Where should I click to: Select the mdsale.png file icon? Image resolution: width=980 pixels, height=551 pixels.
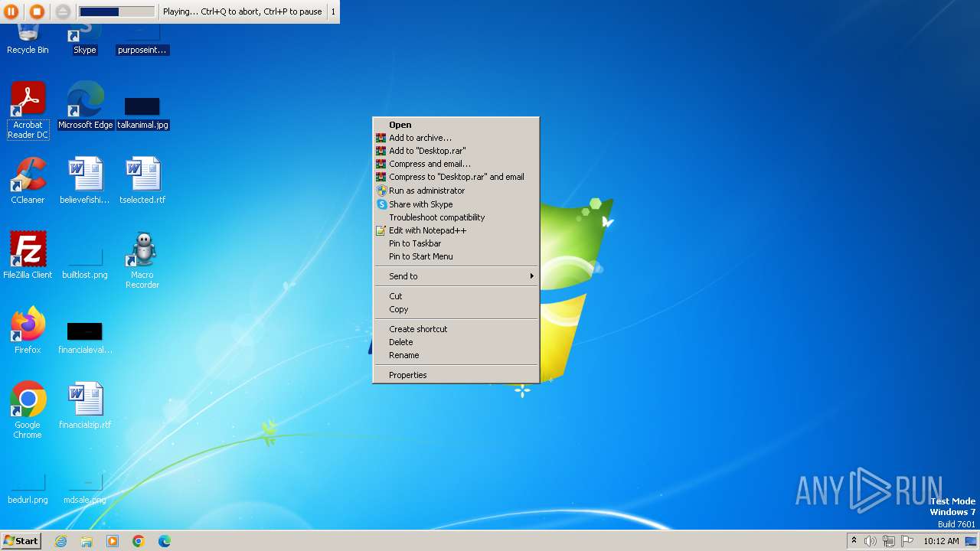[85, 490]
